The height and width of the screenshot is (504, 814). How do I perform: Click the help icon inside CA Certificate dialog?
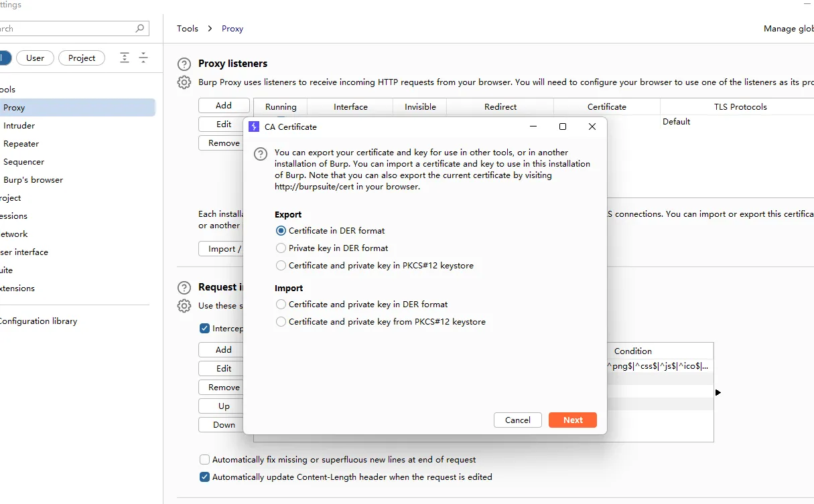click(261, 154)
